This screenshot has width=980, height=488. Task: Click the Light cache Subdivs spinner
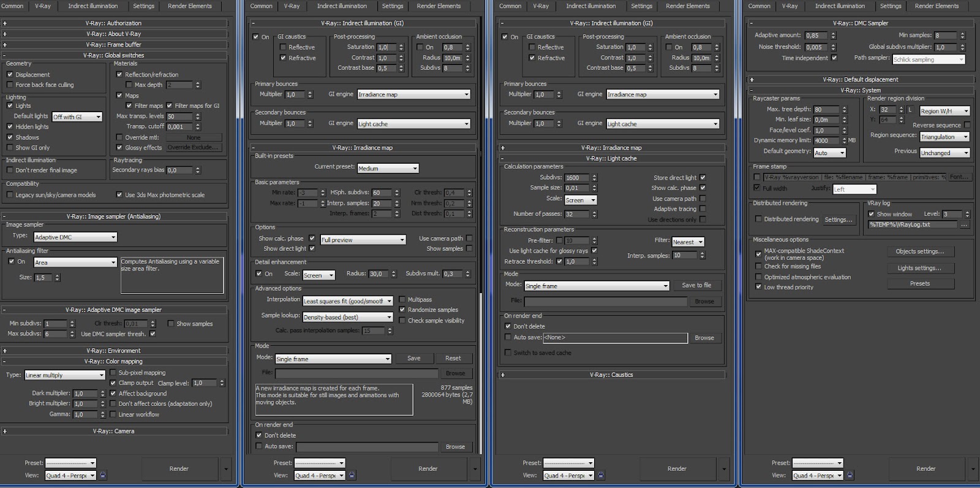tap(594, 178)
